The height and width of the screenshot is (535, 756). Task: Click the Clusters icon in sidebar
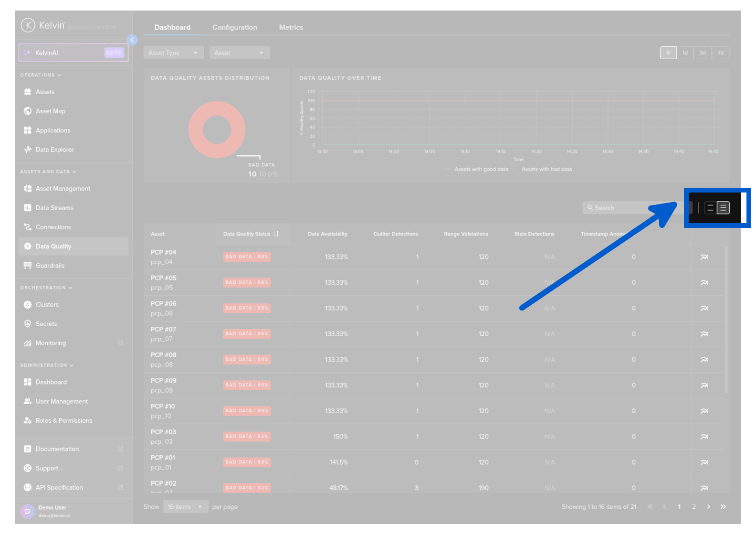pyautogui.click(x=28, y=305)
